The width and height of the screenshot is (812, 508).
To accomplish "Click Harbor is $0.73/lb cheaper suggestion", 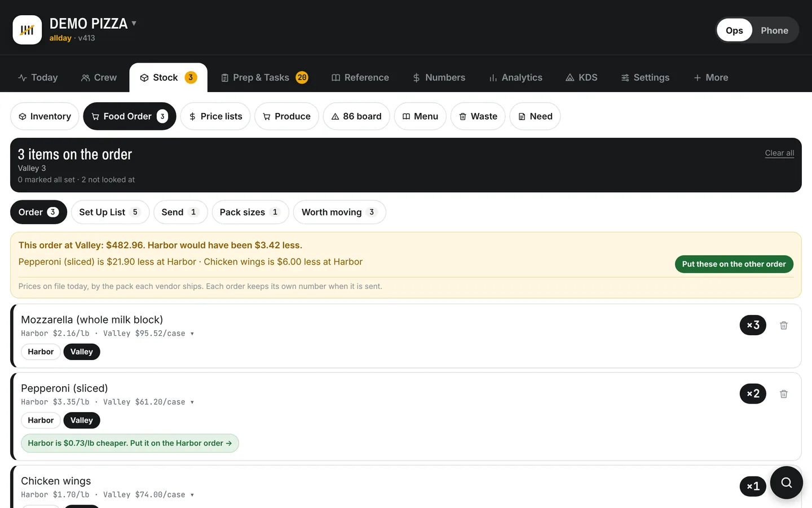I will pos(130,443).
